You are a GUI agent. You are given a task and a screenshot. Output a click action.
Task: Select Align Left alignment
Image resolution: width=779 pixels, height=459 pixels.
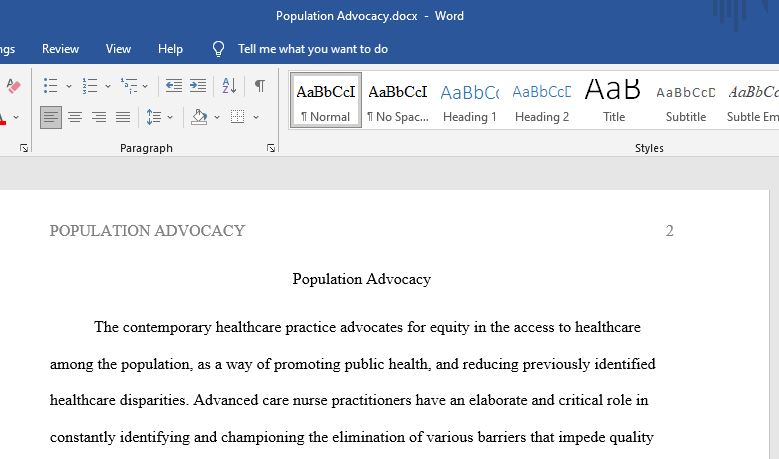click(x=51, y=117)
